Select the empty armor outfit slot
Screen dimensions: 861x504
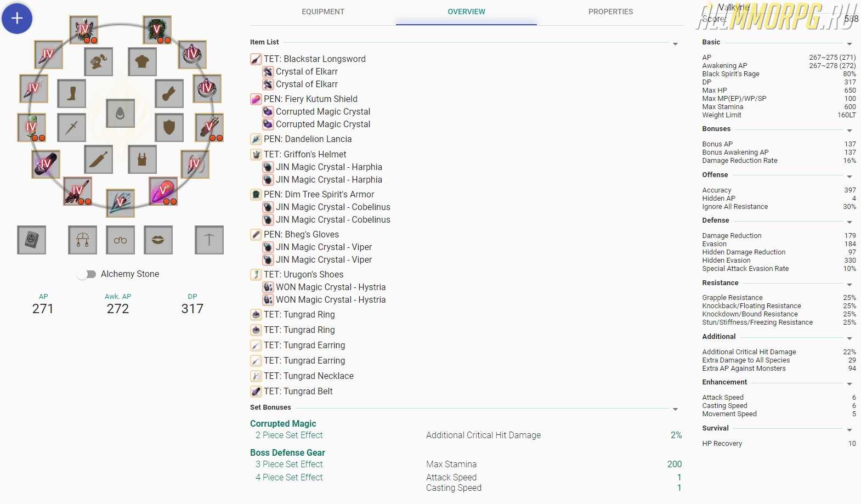pyautogui.click(x=143, y=61)
